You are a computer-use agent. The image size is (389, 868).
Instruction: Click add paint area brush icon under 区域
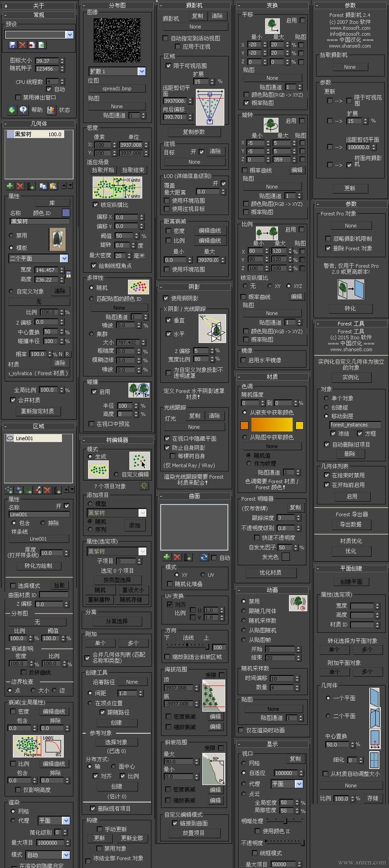38,490
